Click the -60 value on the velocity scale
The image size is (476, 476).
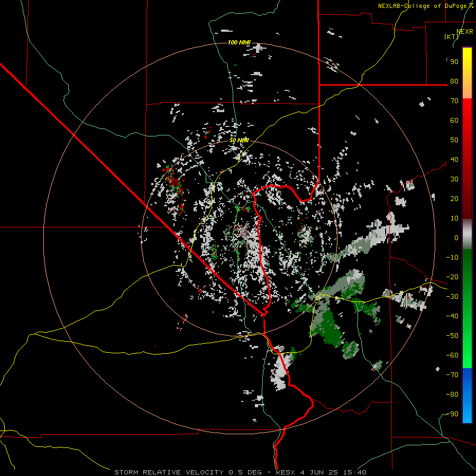(x=452, y=355)
